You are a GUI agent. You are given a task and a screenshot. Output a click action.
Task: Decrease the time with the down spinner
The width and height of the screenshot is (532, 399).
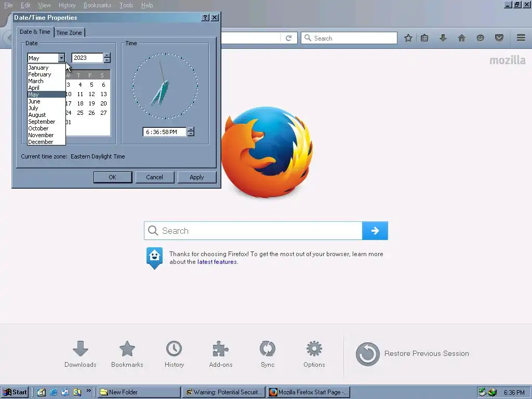pyautogui.click(x=191, y=134)
